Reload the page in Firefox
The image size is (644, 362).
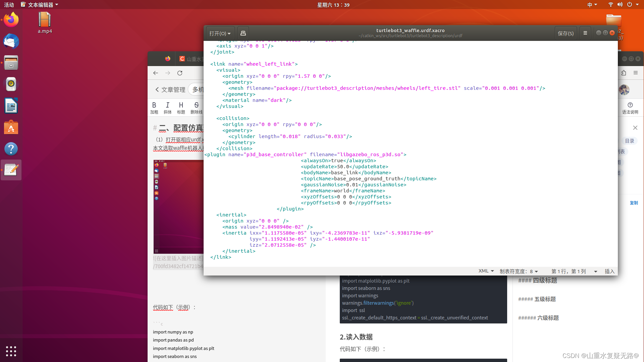coord(180,73)
